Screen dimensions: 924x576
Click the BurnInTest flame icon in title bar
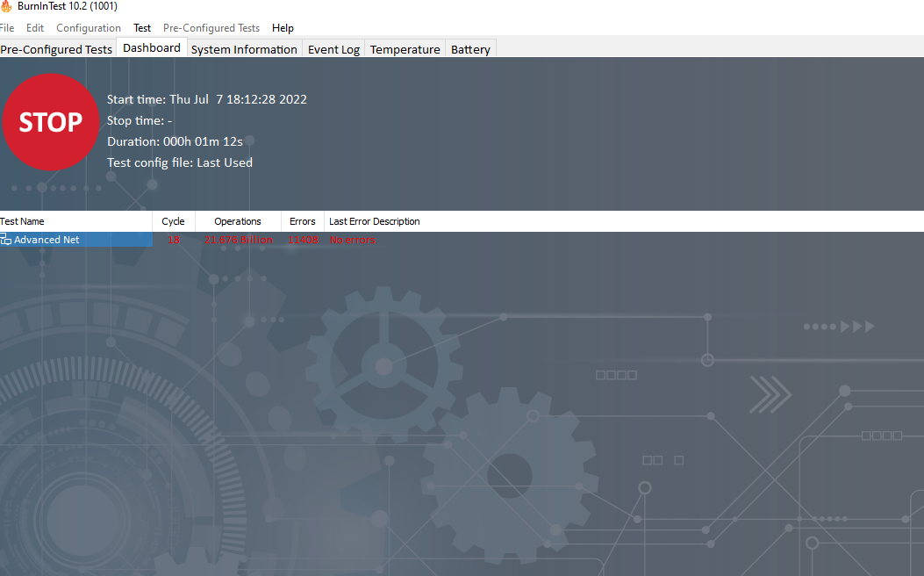[x=6, y=6]
